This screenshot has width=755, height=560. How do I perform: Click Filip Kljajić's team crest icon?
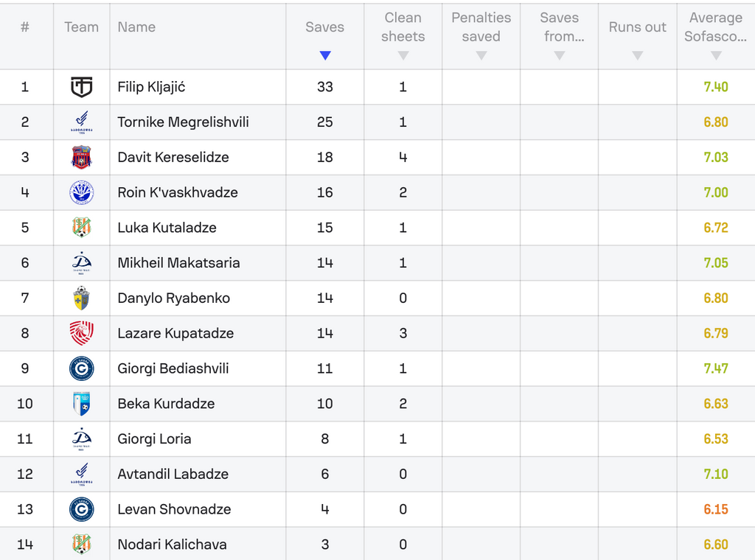[x=81, y=87]
